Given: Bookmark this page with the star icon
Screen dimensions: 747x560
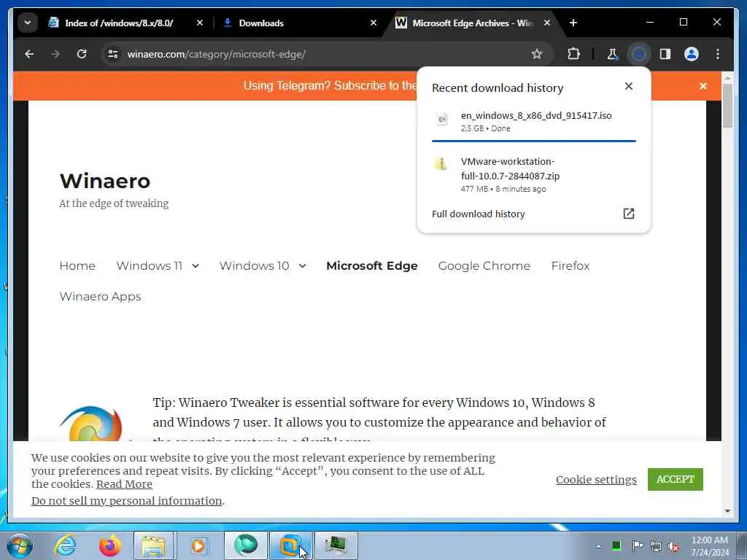Looking at the screenshot, I should [537, 54].
